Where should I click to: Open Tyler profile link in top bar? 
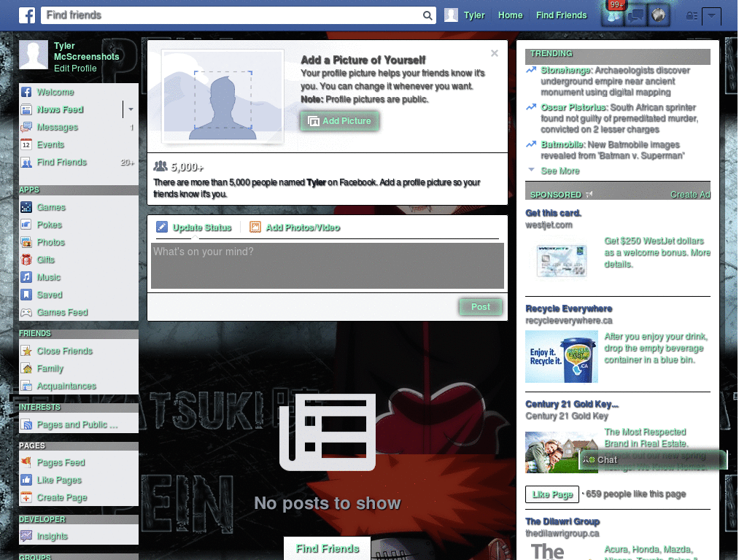coord(474,15)
